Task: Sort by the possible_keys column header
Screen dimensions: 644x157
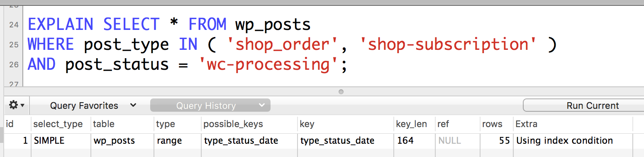Action: (x=249, y=124)
